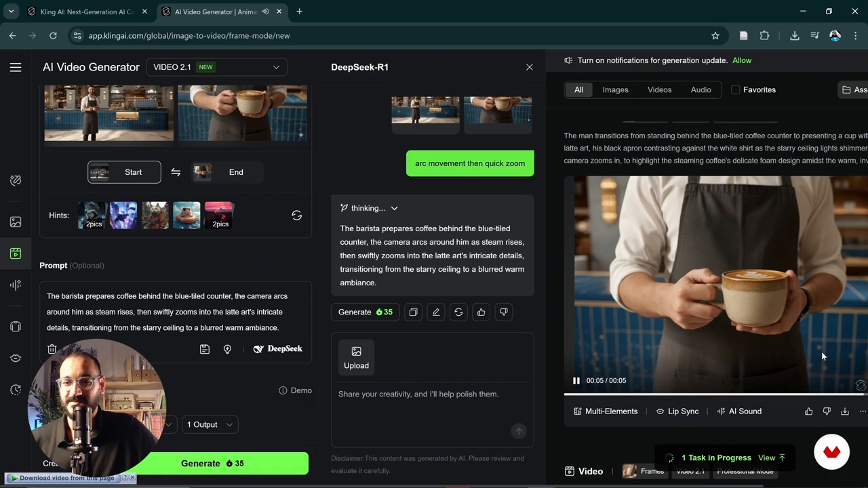Expand the thinking section chevron
This screenshot has height=488, width=868.
(394, 208)
